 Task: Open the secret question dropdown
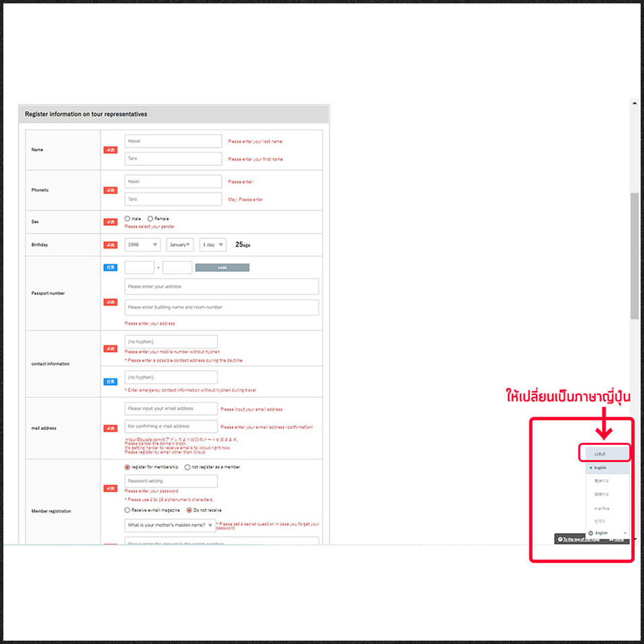pos(170,526)
